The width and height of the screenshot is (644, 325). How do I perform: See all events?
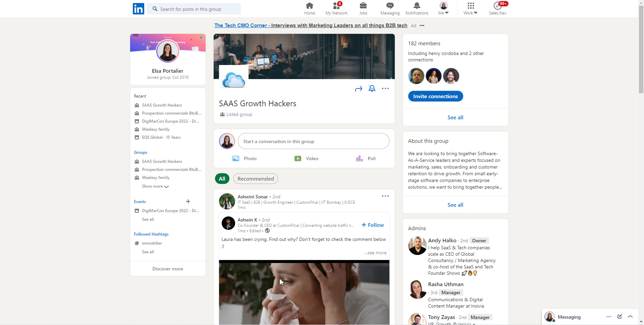click(x=148, y=219)
